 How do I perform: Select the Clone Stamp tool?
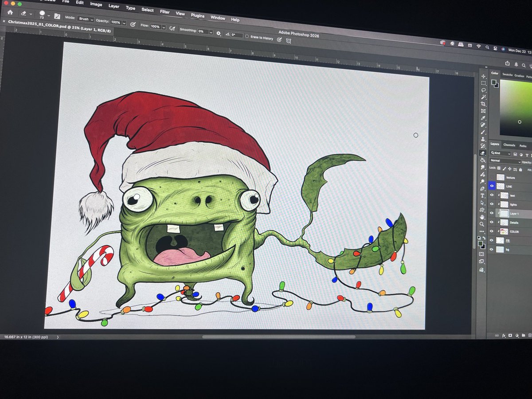(x=483, y=139)
